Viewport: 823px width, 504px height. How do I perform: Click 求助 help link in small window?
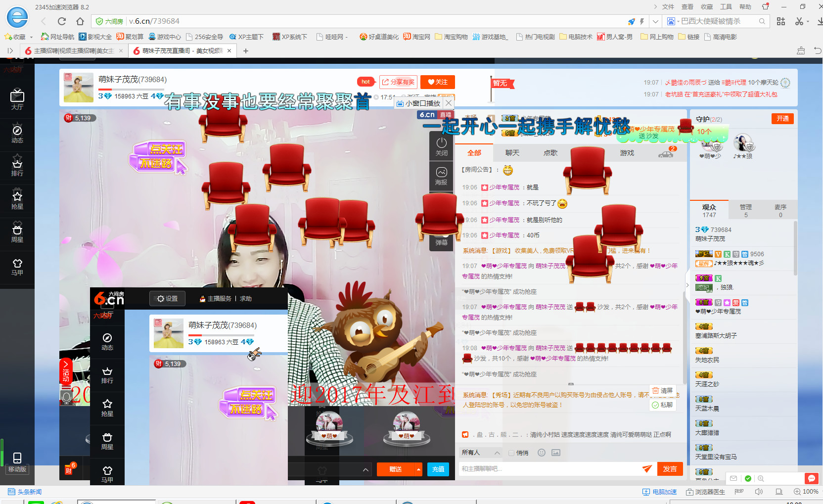point(246,299)
